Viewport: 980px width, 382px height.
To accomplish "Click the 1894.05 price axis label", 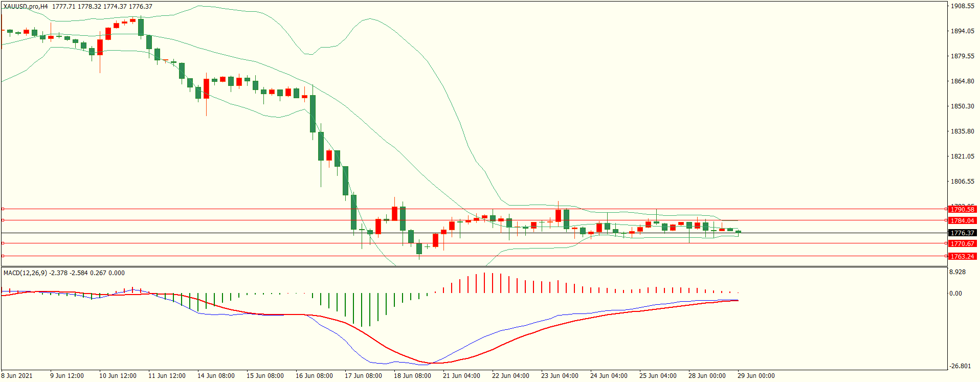I will pyautogui.click(x=962, y=31).
